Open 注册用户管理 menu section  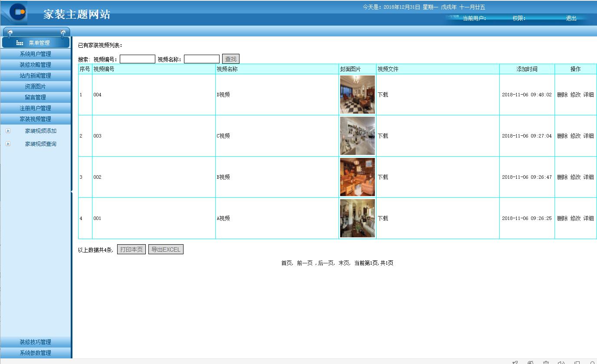[35, 108]
